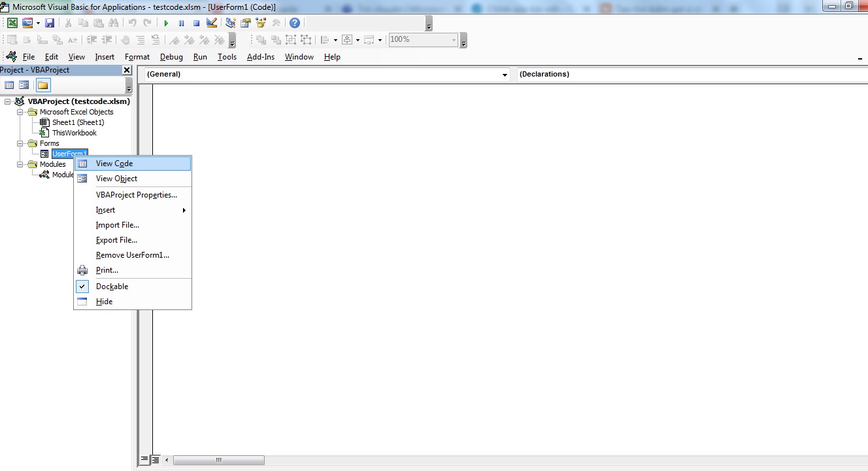
Task: Click View Object icon in Project panel
Action: point(24,85)
